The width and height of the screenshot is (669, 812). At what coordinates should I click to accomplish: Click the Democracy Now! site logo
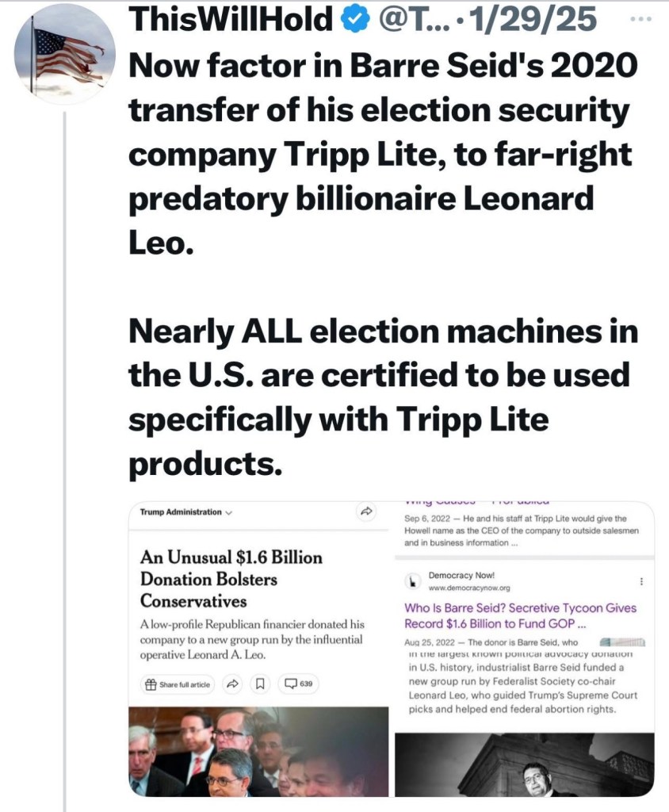click(x=412, y=581)
